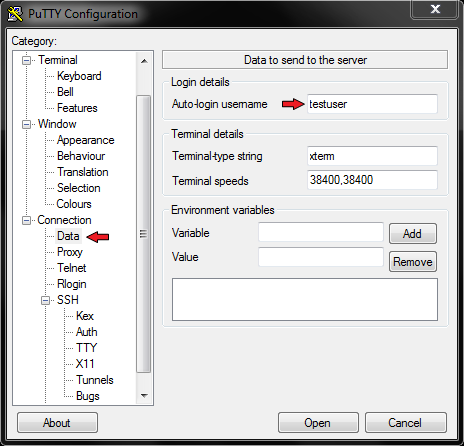Open the Features settings
Screen dimensions: 464x446
coord(77,108)
